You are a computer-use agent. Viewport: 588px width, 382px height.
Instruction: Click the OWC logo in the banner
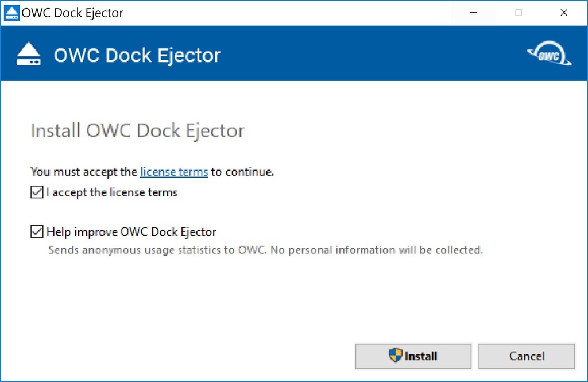click(x=550, y=54)
